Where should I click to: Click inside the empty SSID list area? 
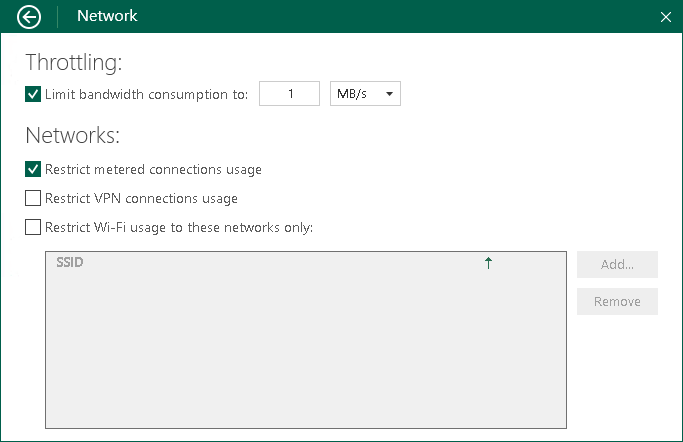point(305,350)
